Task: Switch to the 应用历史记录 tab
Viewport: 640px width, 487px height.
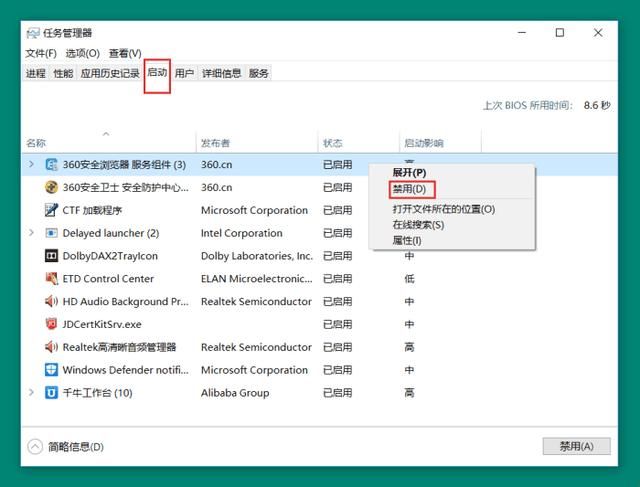Action: click(110, 73)
